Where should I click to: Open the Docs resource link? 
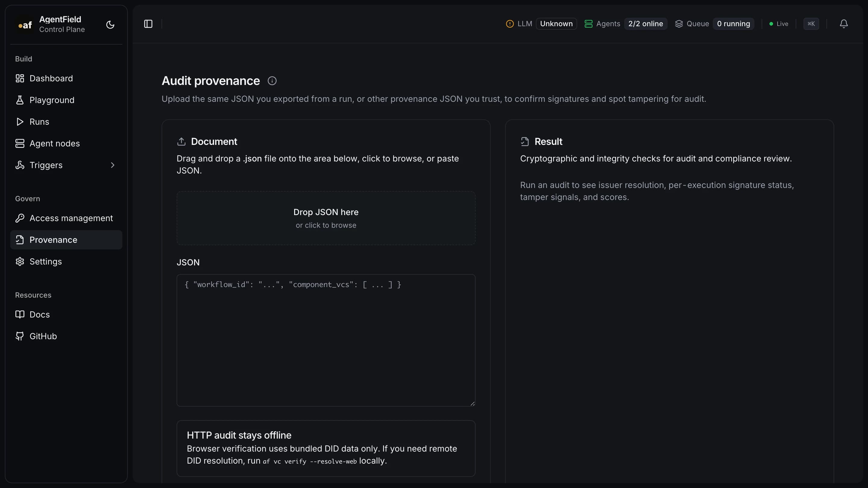tap(66, 314)
